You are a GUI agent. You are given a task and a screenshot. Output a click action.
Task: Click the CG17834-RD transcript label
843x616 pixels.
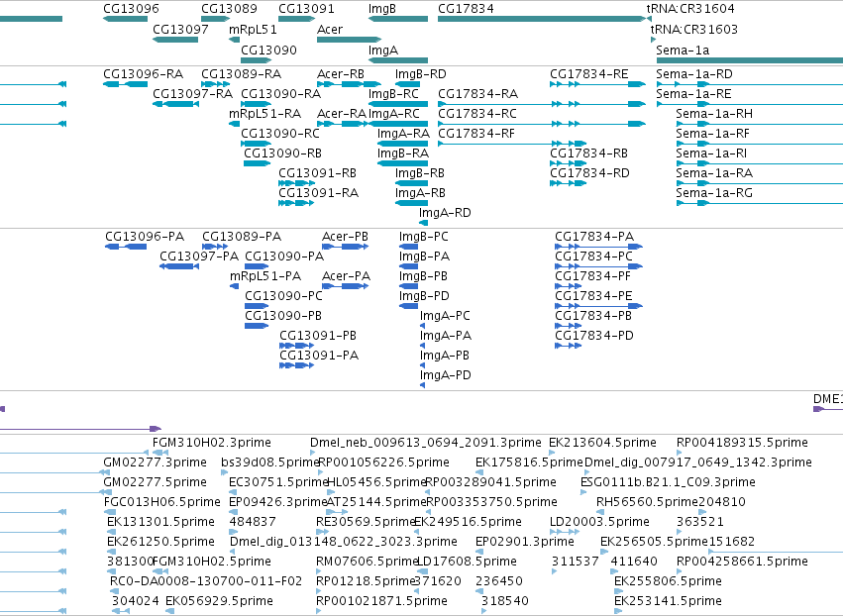(589, 173)
